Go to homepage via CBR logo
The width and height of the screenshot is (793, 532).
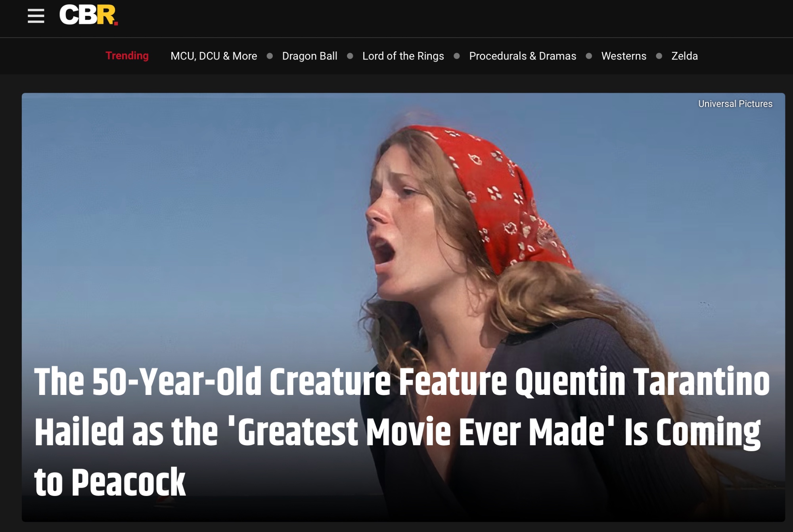[x=88, y=15]
